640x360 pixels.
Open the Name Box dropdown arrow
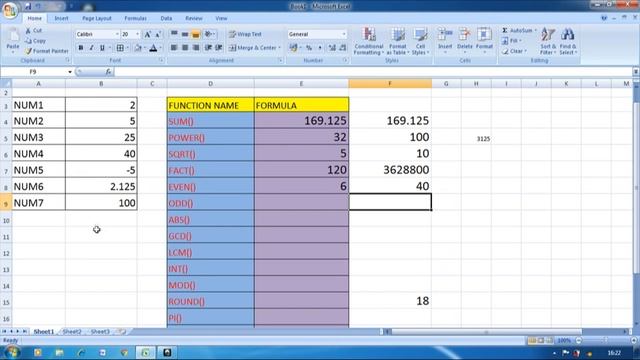(70, 72)
